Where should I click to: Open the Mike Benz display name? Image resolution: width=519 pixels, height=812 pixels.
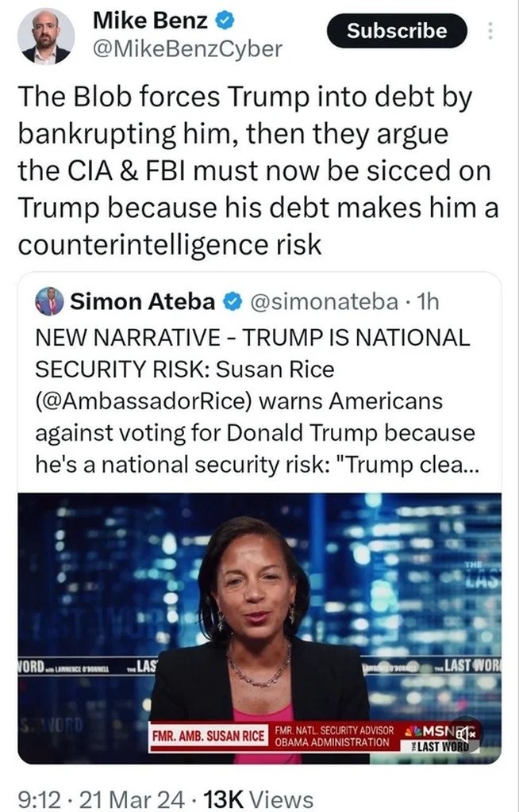150,20
